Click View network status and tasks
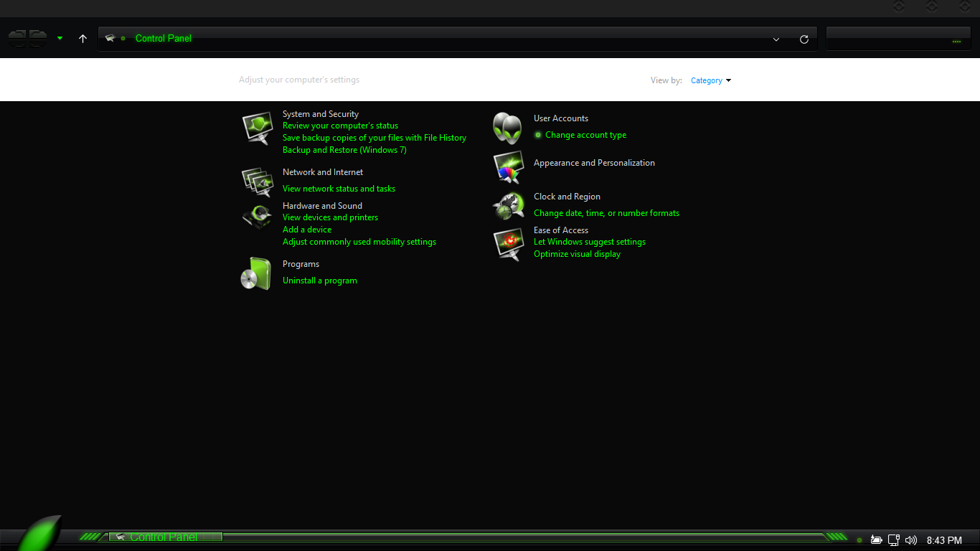The image size is (980, 551). [339, 189]
